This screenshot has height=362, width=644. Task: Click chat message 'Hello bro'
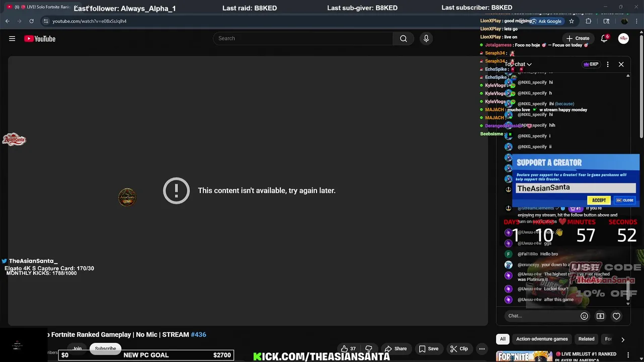(x=549, y=254)
